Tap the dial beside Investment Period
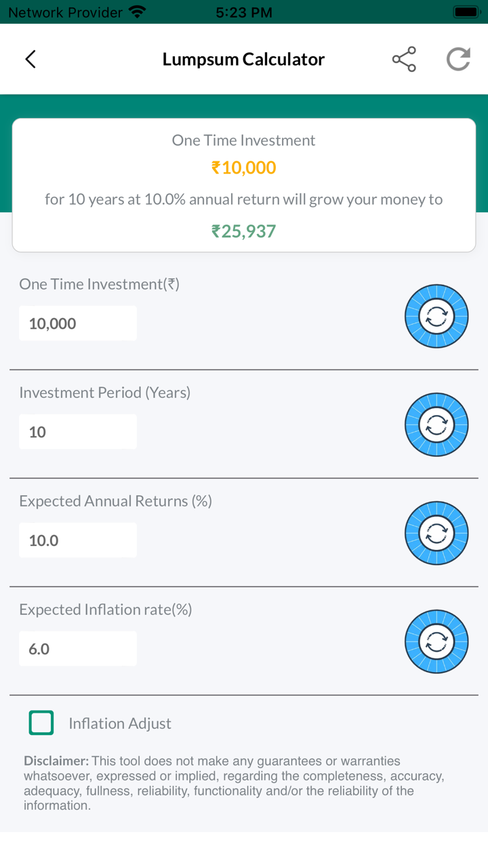The width and height of the screenshot is (488, 868). [436, 425]
